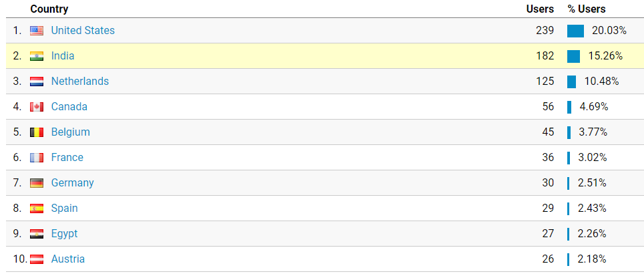Viewport: 644px width, 280px height.
Task: Click the Germany flag icon
Action: [37, 183]
